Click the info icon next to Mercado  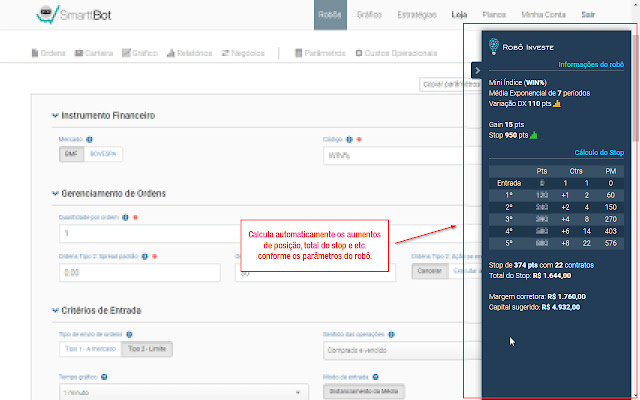[x=89, y=140]
